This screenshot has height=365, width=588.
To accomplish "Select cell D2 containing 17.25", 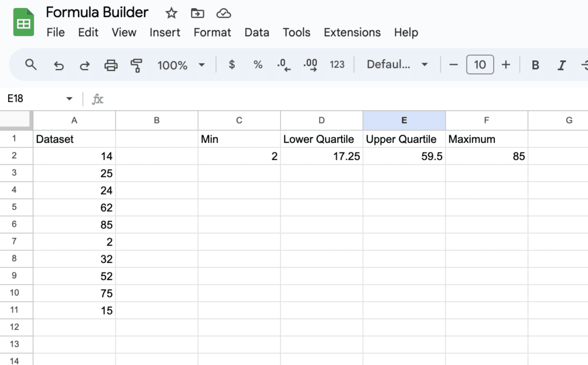I will pos(322,156).
